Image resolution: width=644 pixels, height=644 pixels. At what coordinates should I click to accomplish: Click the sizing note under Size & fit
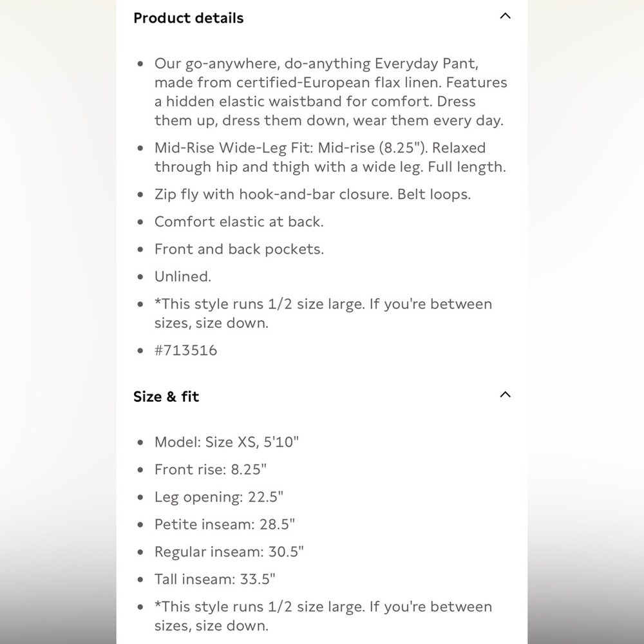coord(323,616)
